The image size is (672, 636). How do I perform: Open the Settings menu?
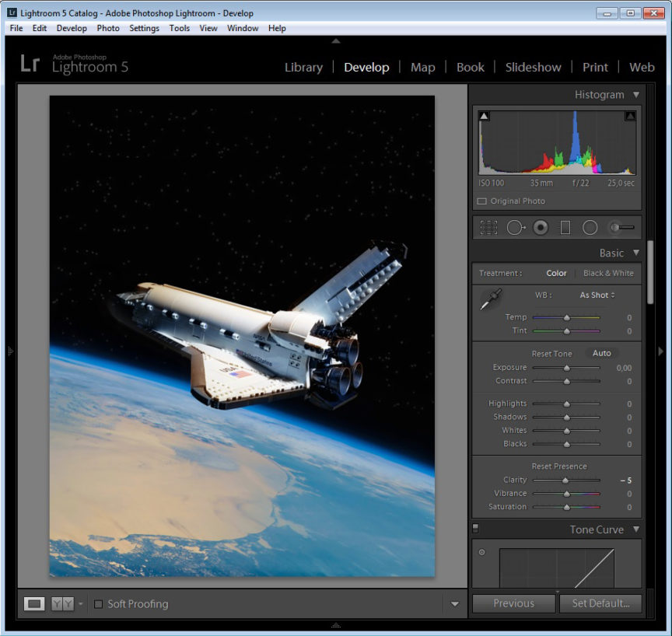(x=144, y=28)
